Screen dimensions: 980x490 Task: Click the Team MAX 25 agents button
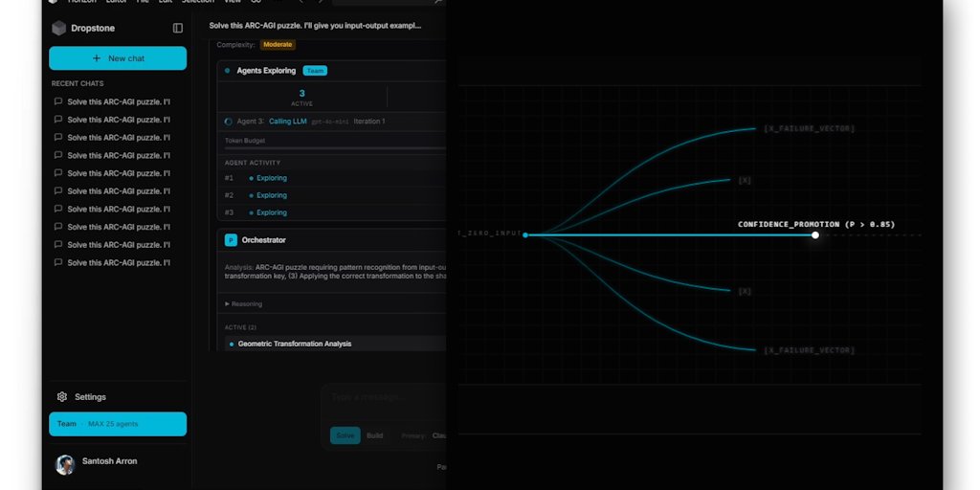pyautogui.click(x=118, y=424)
